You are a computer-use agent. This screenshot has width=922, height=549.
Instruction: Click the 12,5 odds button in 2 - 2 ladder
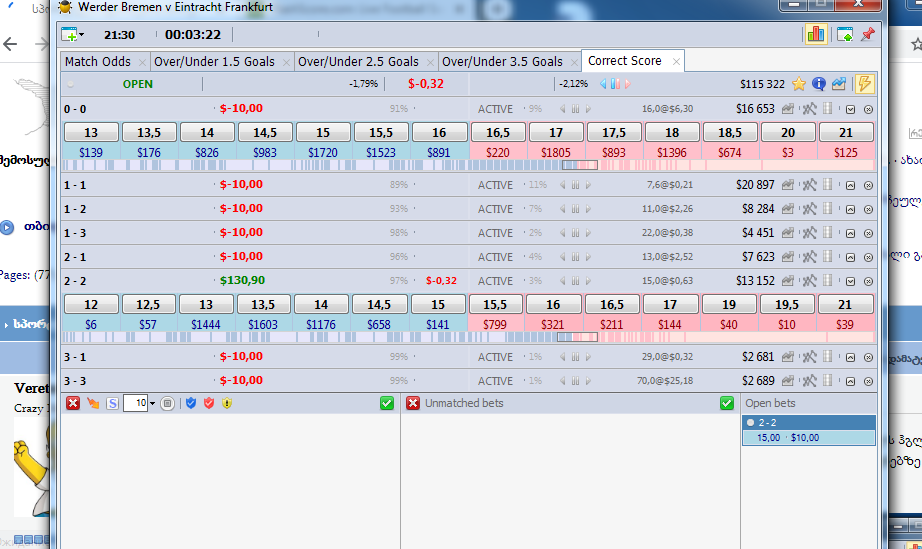tap(148, 304)
